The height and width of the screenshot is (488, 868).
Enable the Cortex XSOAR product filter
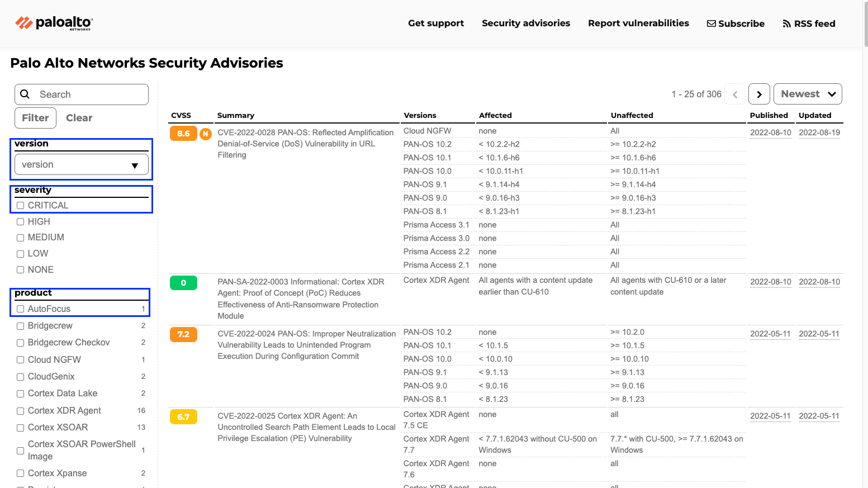pos(21,428)
